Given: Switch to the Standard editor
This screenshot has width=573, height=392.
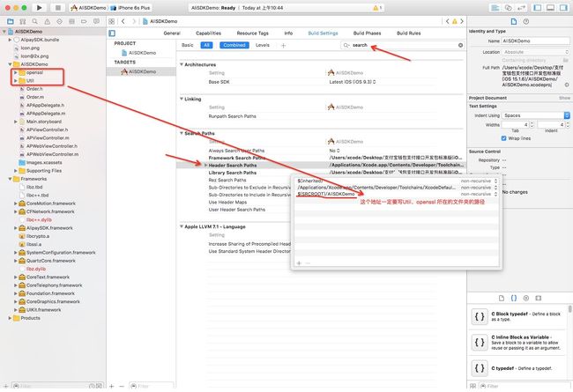Looking at the screenshot, I should tap(495, 8).
